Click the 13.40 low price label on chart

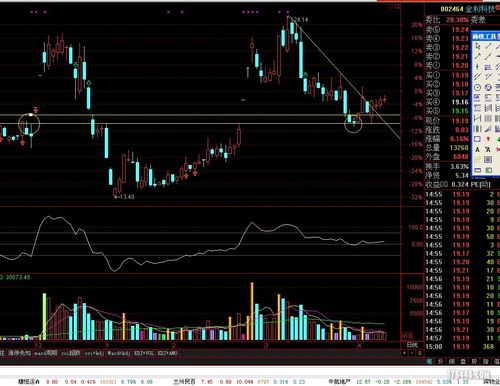tap(127, 197)
